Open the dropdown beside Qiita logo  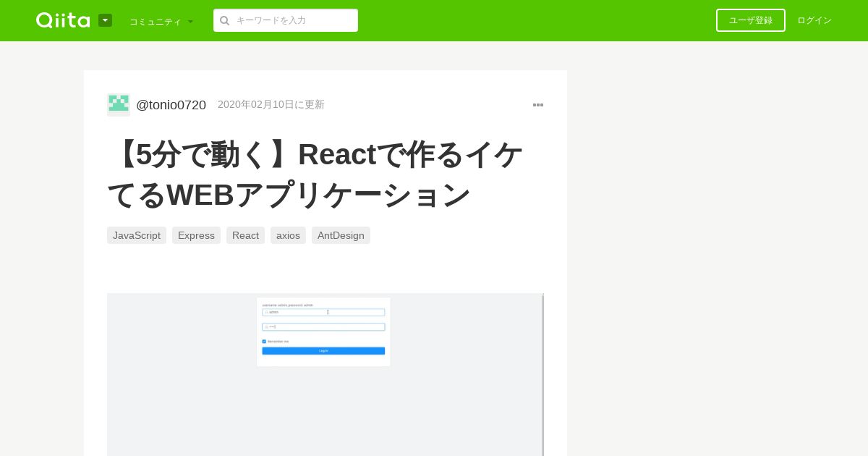[x=105, y=20]
